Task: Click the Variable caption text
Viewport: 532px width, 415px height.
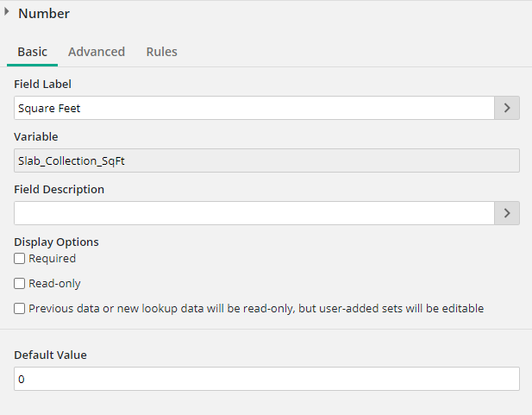Action: (36, 136)
